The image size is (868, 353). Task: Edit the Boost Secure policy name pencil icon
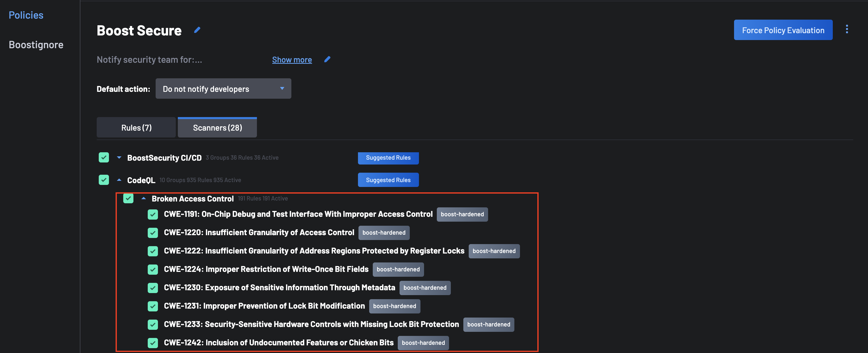(197, 30)
